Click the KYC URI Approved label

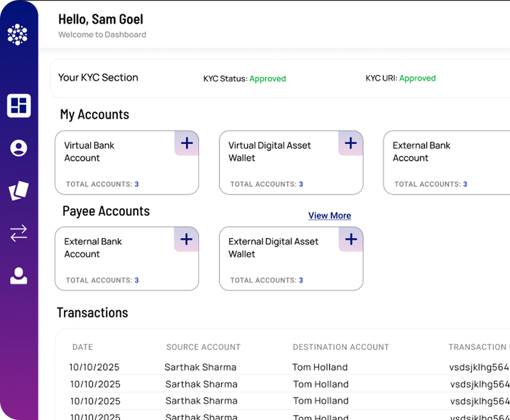point(417,78)
